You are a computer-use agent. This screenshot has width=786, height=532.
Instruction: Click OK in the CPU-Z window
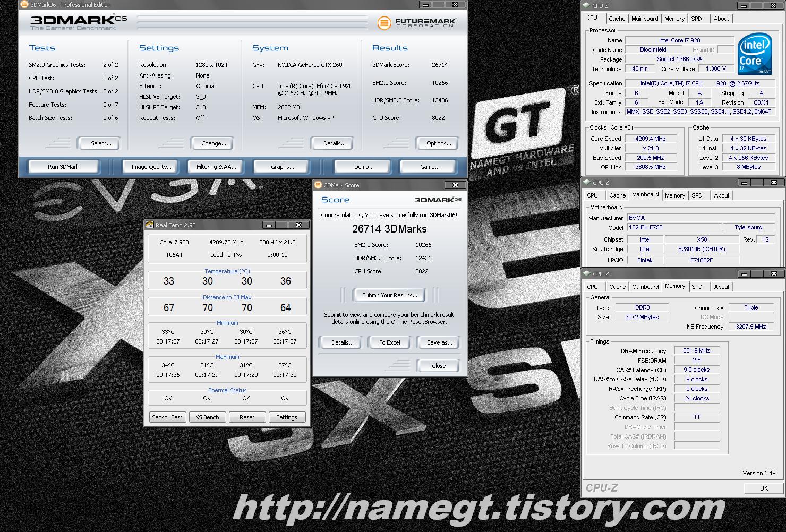(764, 488)
